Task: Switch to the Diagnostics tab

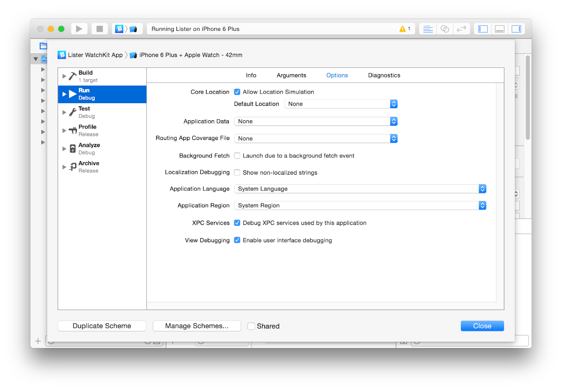Action: (x=384, y=76)
